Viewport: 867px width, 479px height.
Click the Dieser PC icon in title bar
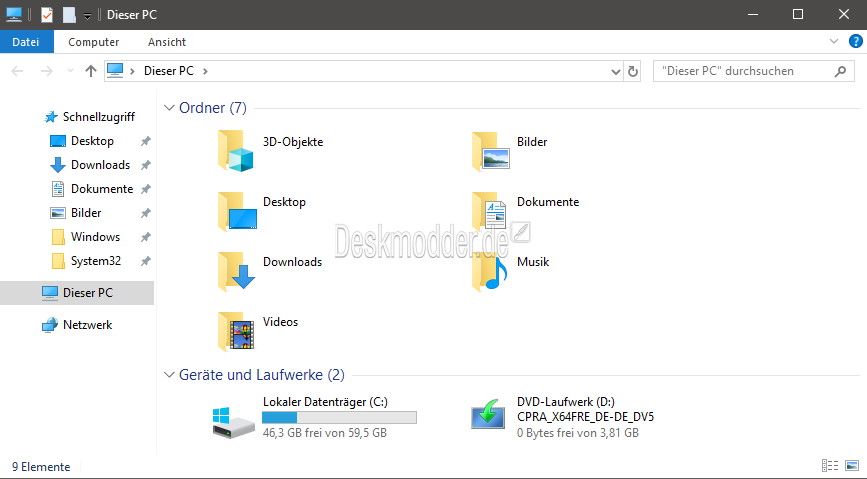point(14,14)
